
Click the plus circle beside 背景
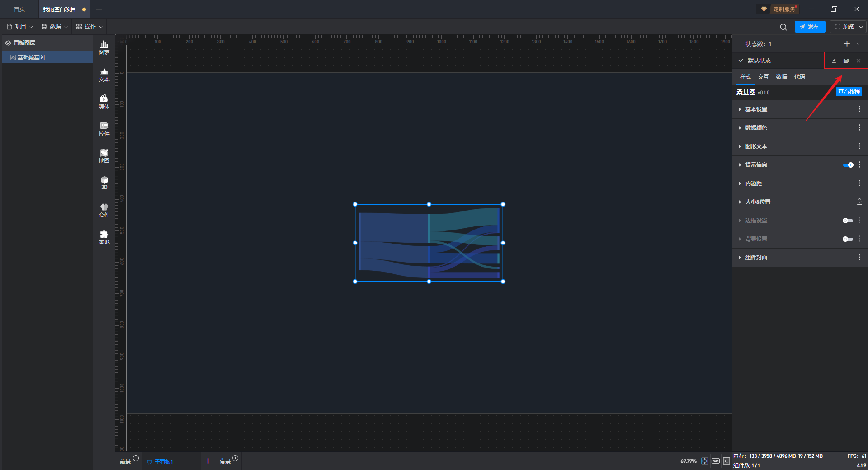pyautogui.click(x=235, y=458)
